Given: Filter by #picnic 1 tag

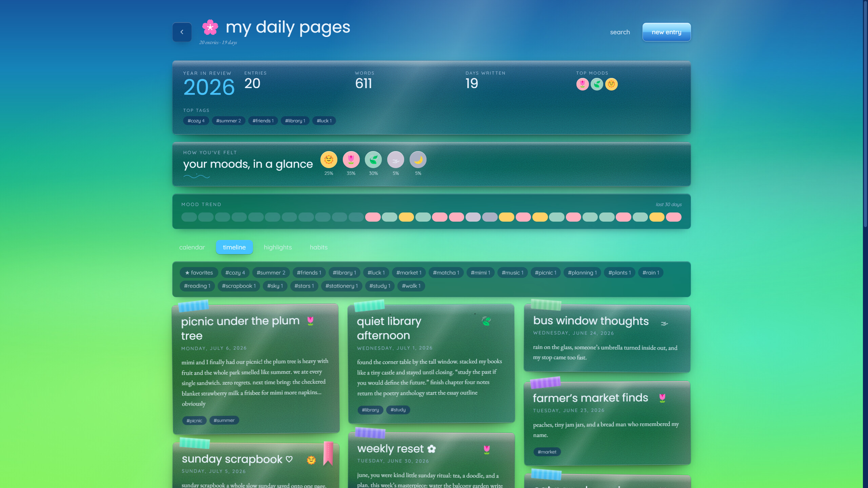Looking at the screenshot, I should tap(546, 272).
